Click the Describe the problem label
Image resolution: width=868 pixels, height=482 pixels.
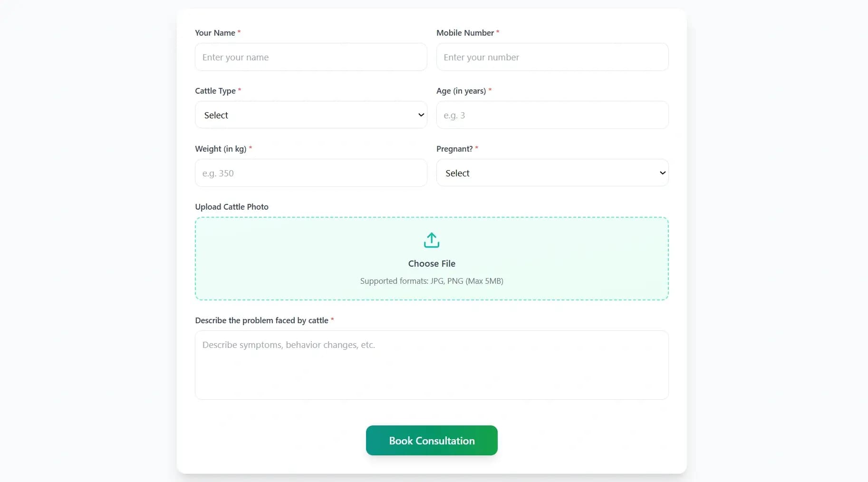click(261, 320)
